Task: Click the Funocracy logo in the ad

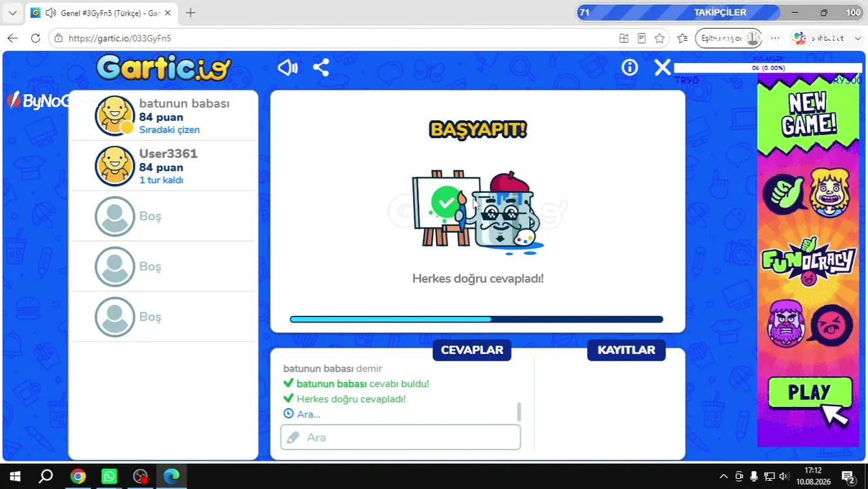Action: pyautogui.click(x=808, y=261)
